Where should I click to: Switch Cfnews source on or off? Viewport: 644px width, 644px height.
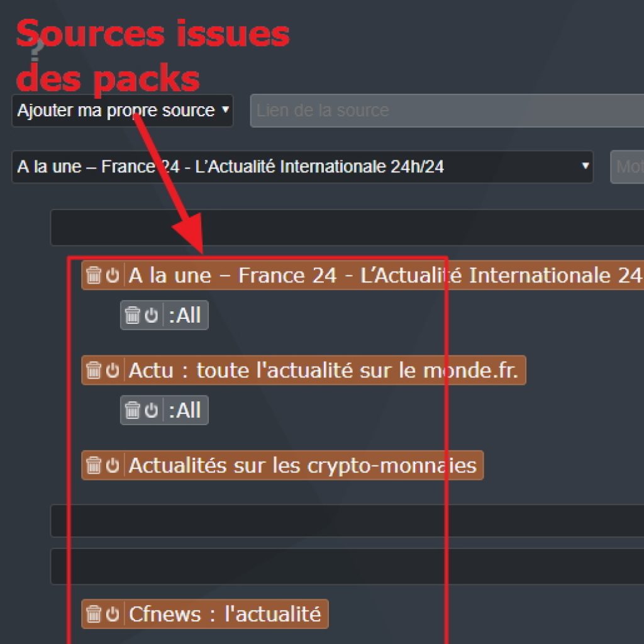coord(113,614)
